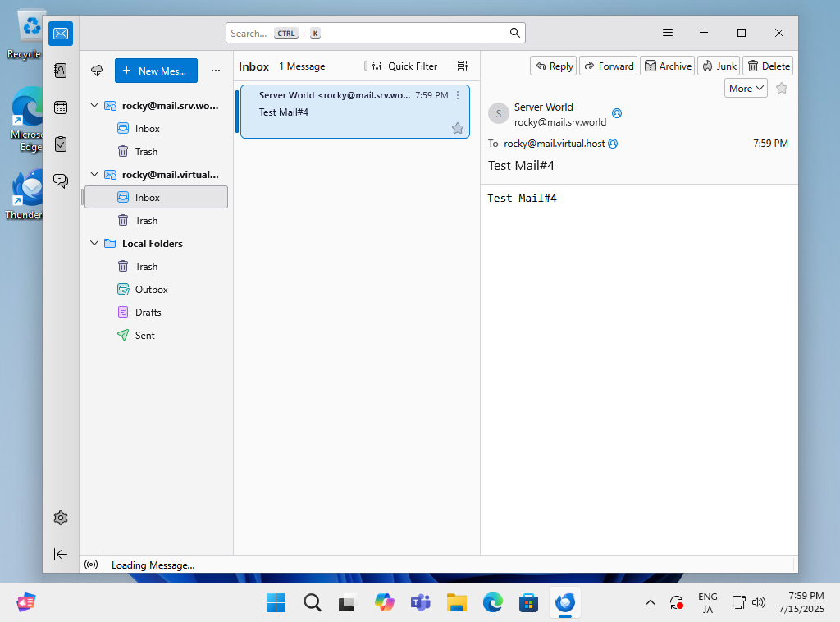Start a New Message
The image size is (840, 622).
156,71
